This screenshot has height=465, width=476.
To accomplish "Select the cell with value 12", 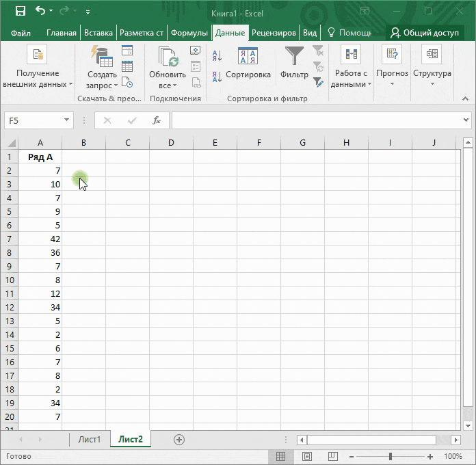I will tap(40, 293).
